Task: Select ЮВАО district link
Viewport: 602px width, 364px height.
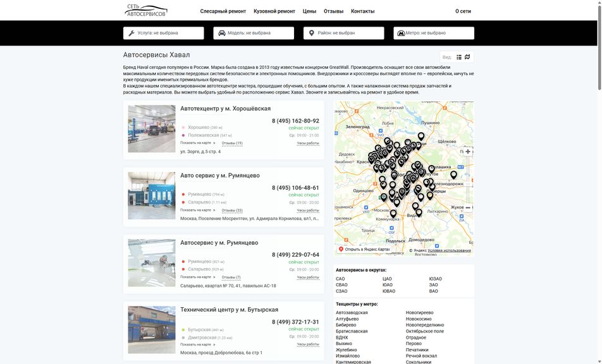Action: tap(389, 291)
